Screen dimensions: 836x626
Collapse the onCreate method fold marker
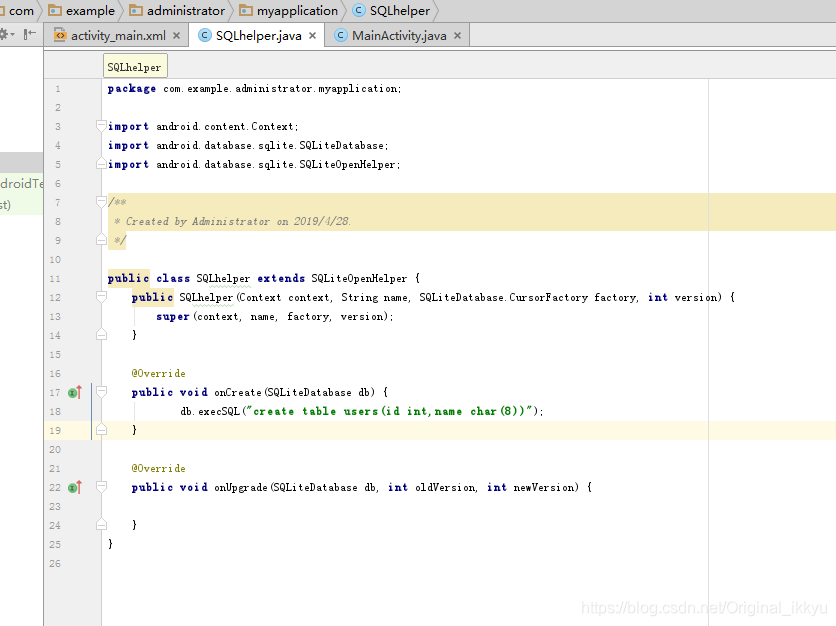pyautogui.click(x=101, y=392)
